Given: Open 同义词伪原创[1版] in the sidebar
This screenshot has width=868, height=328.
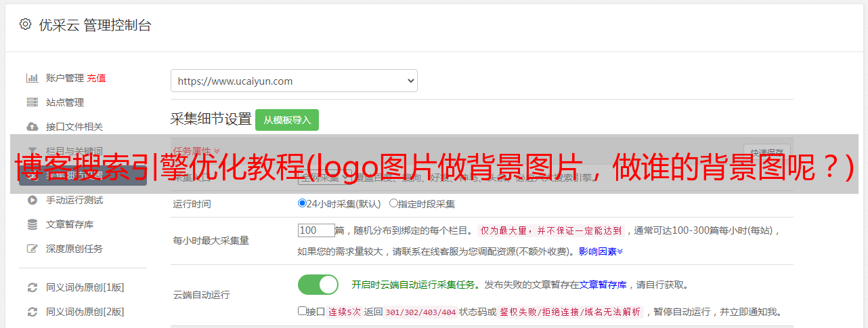Looking at the screenshot, I should [x=85, y=287].
